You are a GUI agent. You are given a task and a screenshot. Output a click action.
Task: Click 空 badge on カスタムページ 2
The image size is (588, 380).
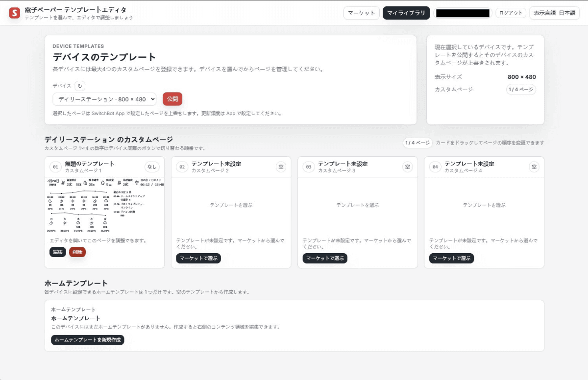pyautogui.click(x=281, y=167)
